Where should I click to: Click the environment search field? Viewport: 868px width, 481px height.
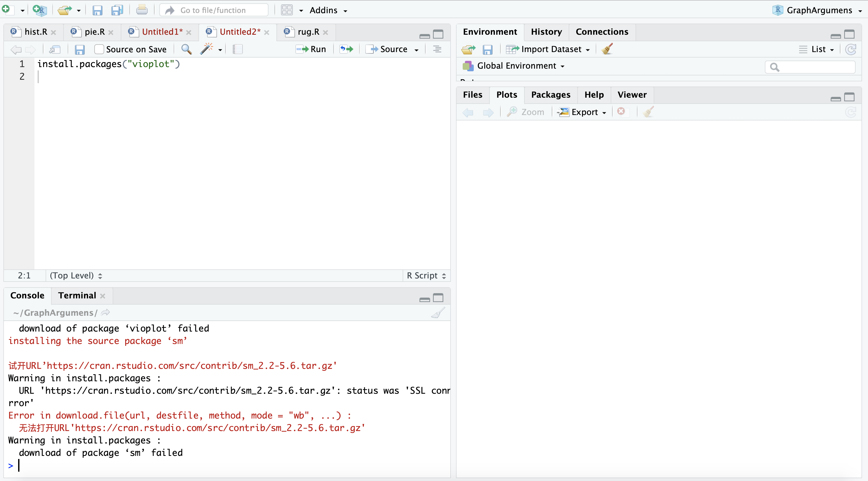[x=810, y=67]
